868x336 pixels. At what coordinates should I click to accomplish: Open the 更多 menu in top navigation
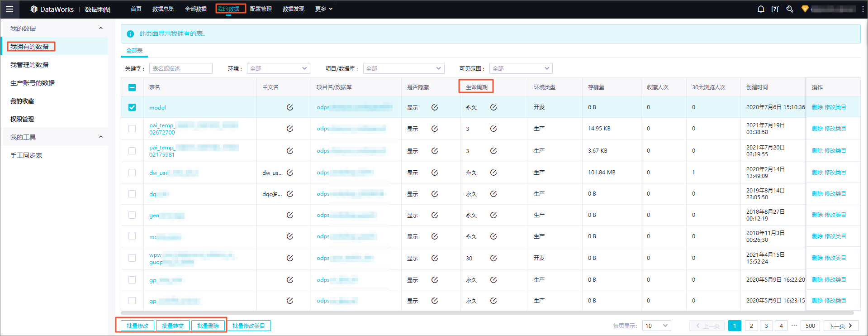(324, 9)
